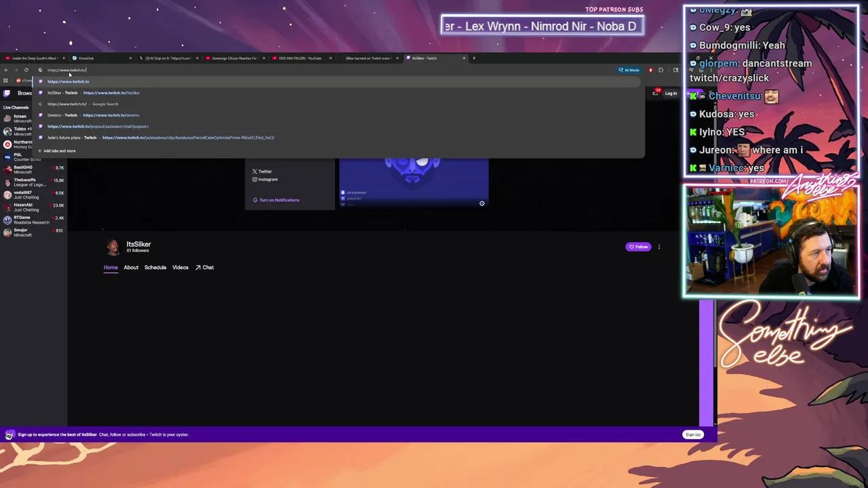Open Thebausffs channel in sidebar
This screenshot has width=868, height=488.
tap(33, 182)
